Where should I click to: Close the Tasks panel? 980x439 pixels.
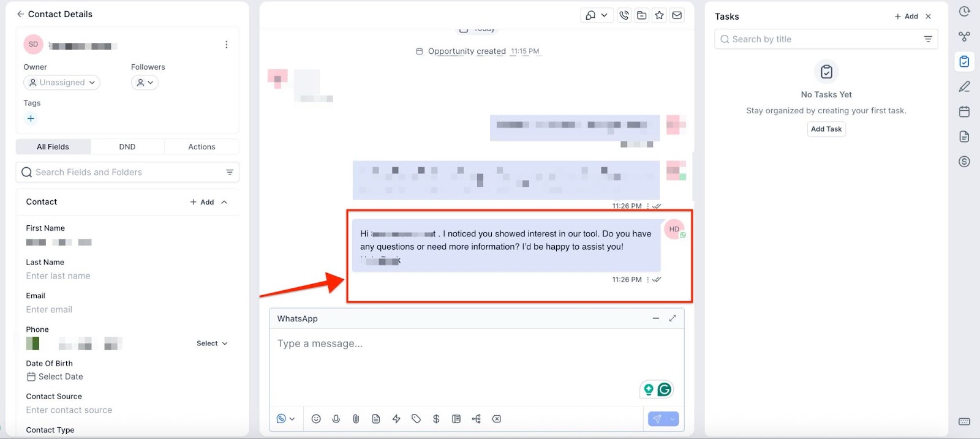[x=929, y=17]
